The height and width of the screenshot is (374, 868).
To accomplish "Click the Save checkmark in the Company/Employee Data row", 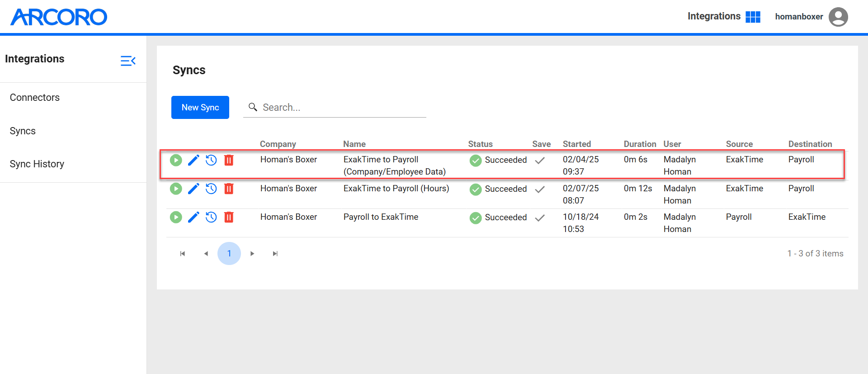I will pos(540,160).
